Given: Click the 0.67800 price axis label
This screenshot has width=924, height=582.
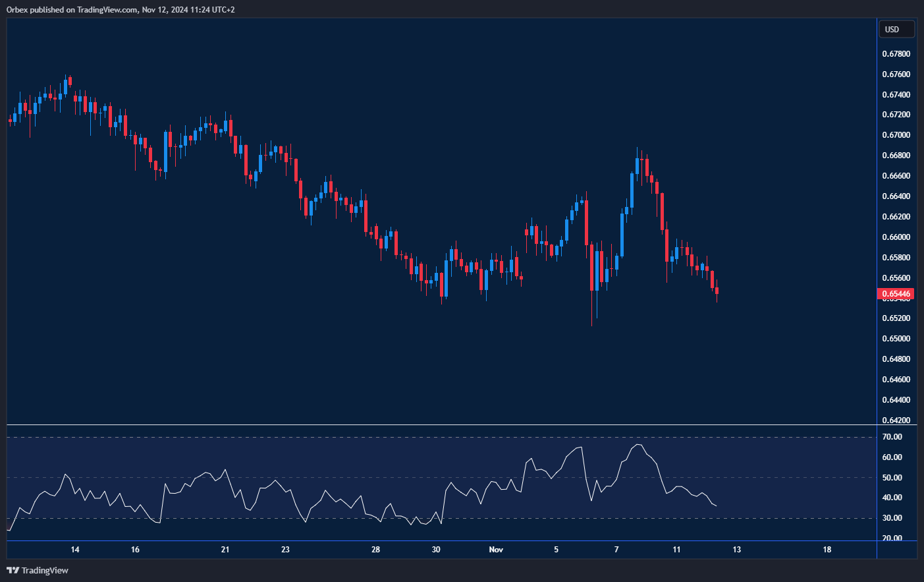Looking at the screenshot, I should point(896,54).
